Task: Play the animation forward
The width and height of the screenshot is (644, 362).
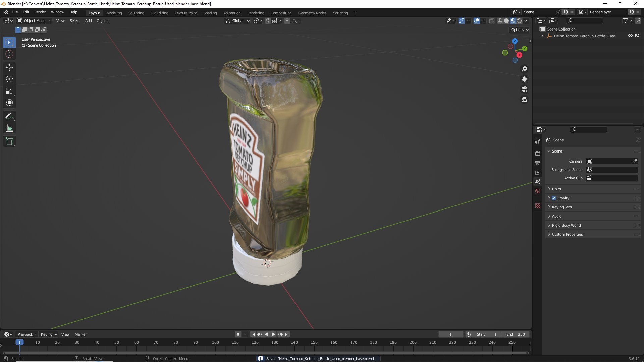Action: (273, 334)
